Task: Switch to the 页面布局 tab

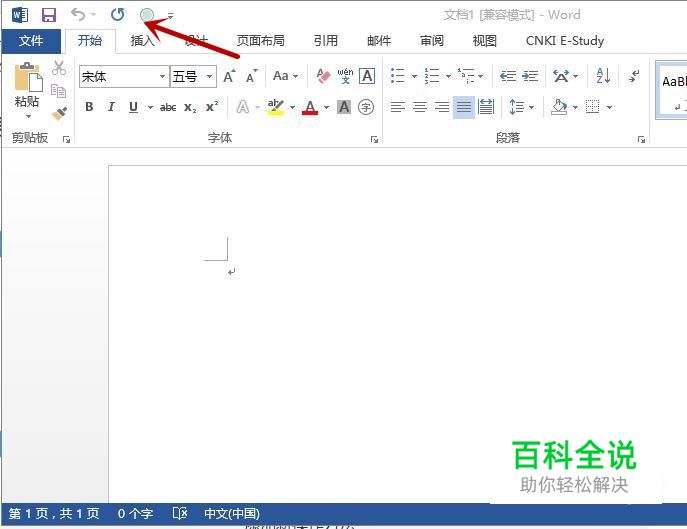Action: 260,41
